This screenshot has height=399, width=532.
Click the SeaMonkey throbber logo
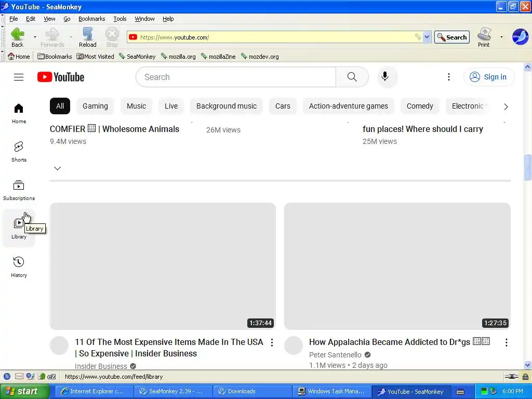(x=520, y=37)
